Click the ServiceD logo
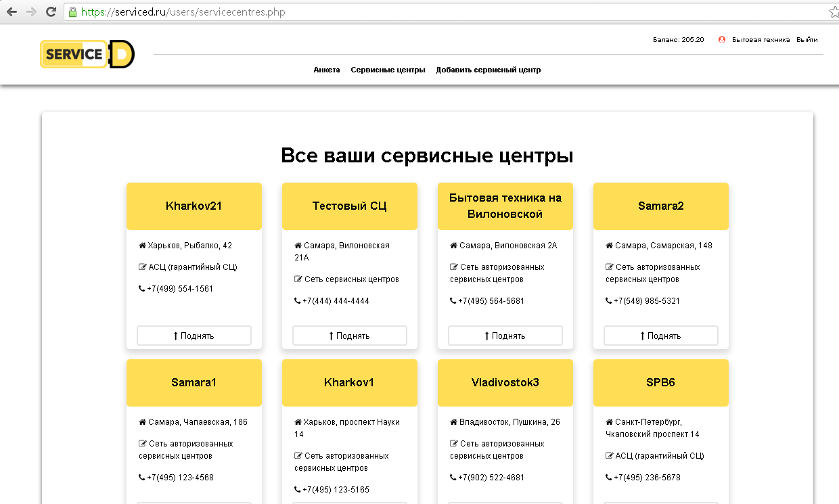Viewport: 839px width, 504px height. [87, 55]
